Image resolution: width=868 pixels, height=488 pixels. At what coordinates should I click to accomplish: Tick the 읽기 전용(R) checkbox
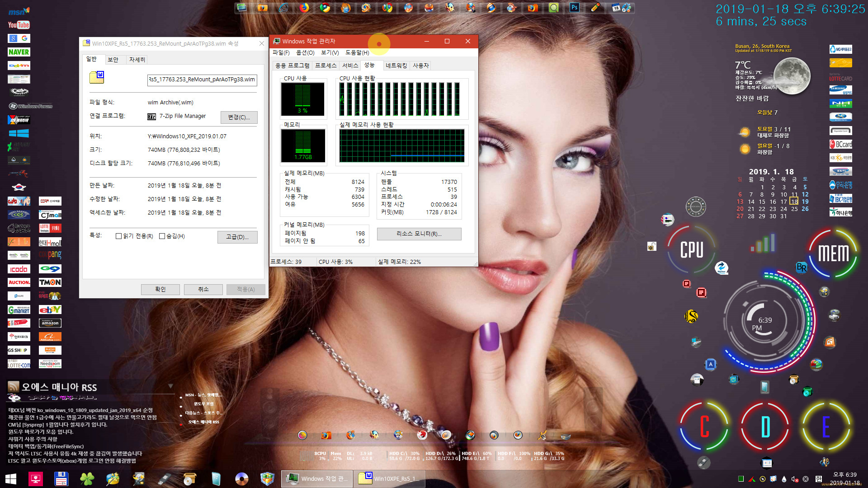click(x=118, y=236)
